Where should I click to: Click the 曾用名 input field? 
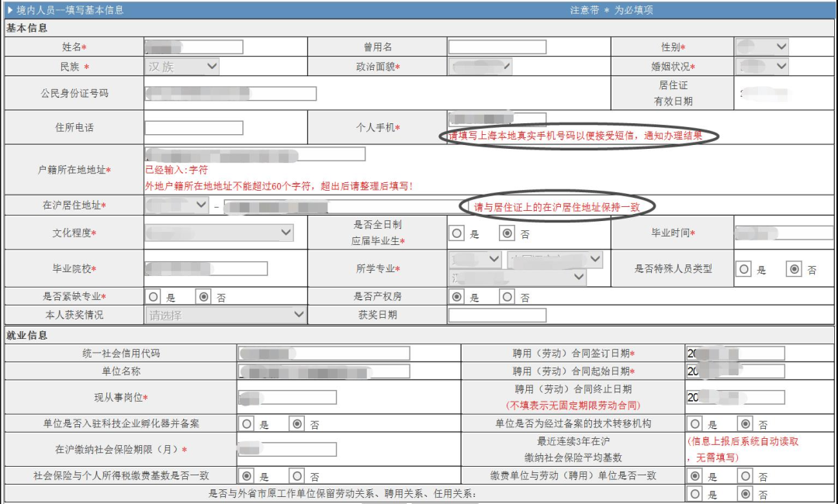(x=497, y=47)
